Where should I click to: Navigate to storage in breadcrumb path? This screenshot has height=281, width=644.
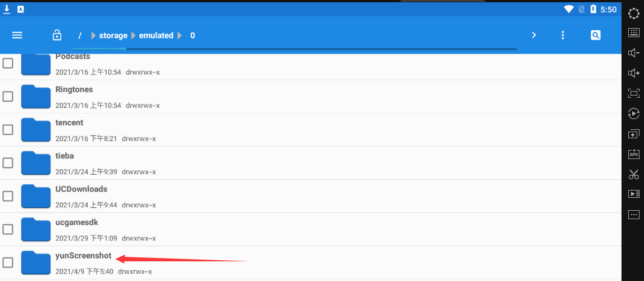pyautogui.click(x=113, y=35)
